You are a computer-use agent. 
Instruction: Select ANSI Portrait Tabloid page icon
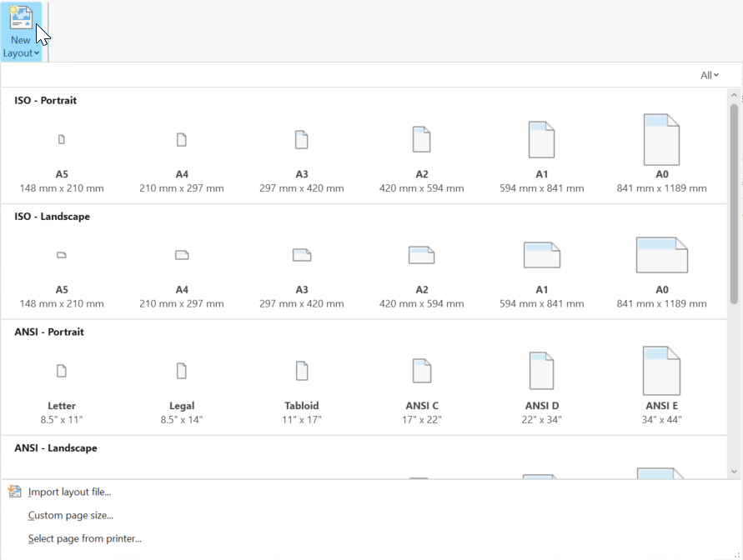[x=302, y=371]
